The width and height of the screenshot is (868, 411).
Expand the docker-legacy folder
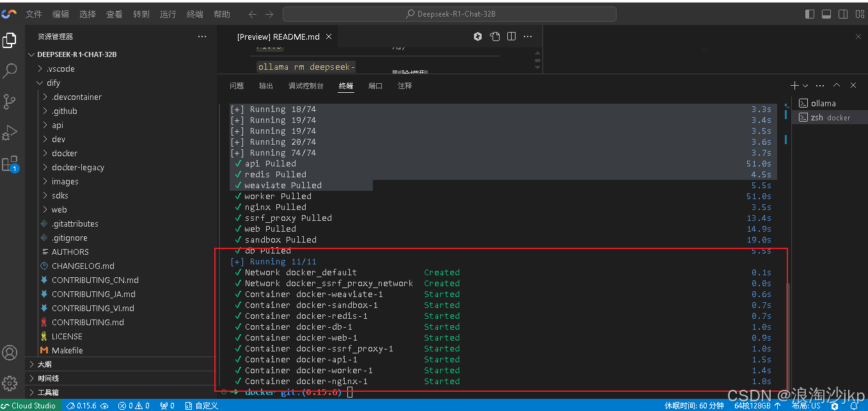tap(121, 167)
